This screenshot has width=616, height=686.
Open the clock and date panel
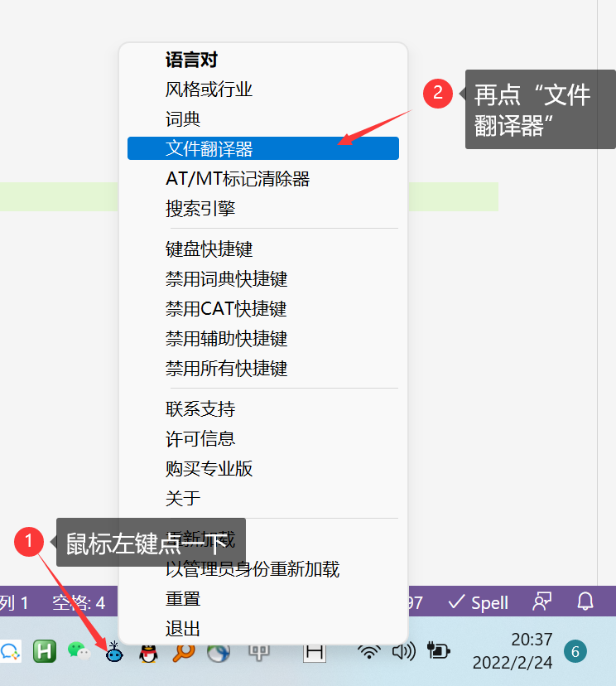click(x=513, y=651)
